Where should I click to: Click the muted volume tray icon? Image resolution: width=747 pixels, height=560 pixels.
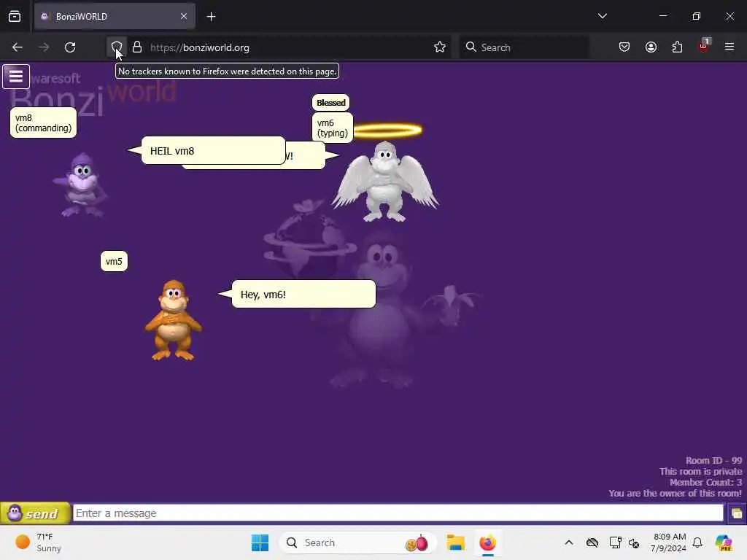(634, 542)
